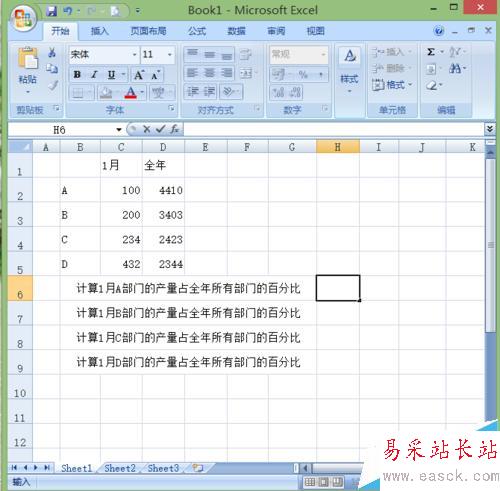Switch to the Page Layout tab
Screen dimensions: 500x491
(148, 31)
